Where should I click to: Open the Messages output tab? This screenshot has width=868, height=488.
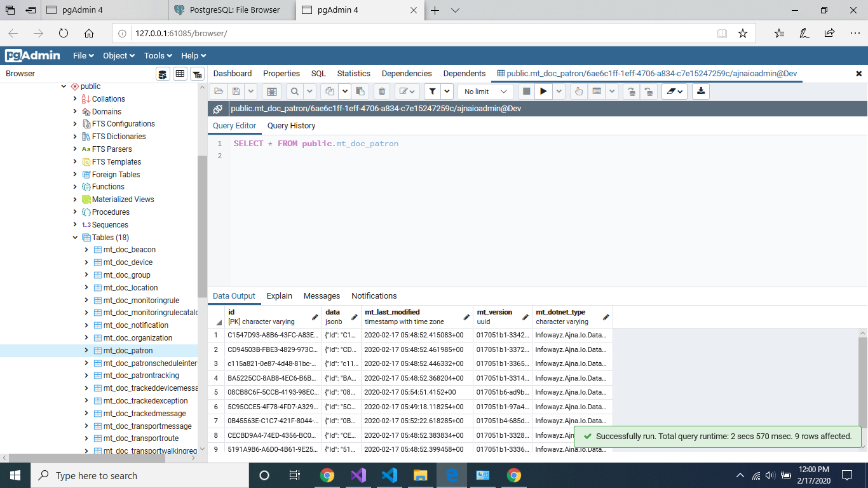[x=322, y=296]
